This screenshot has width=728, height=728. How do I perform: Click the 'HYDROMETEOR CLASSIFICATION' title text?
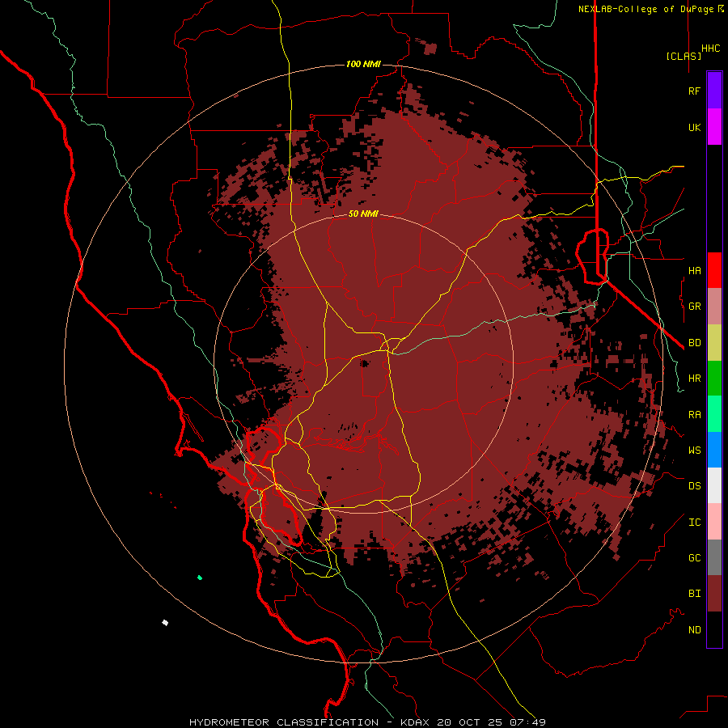284,722
